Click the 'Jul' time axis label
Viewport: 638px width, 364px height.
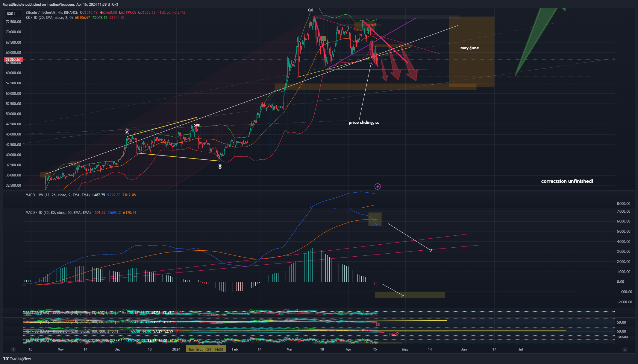point(521,349)
